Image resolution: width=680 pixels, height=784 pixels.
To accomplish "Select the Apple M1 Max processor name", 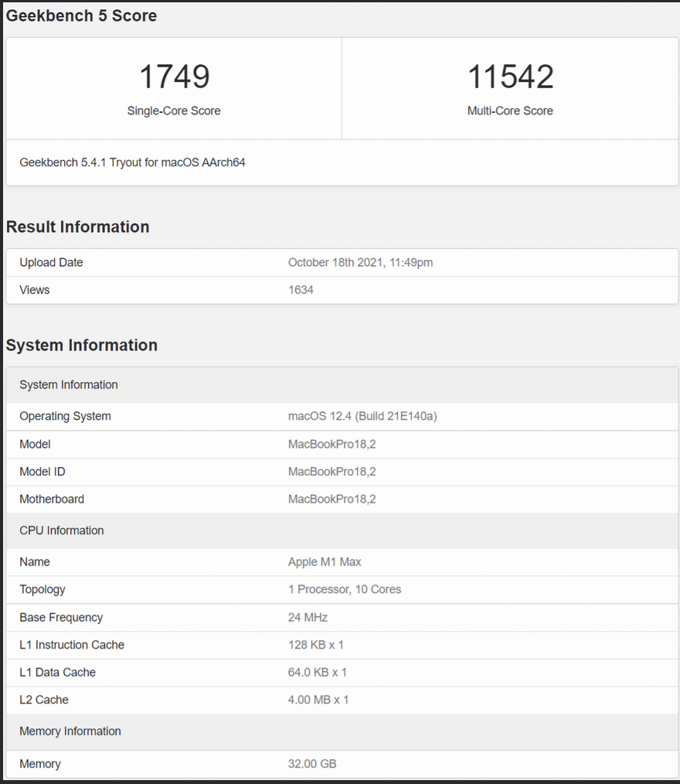I will (x=325, y=562).
